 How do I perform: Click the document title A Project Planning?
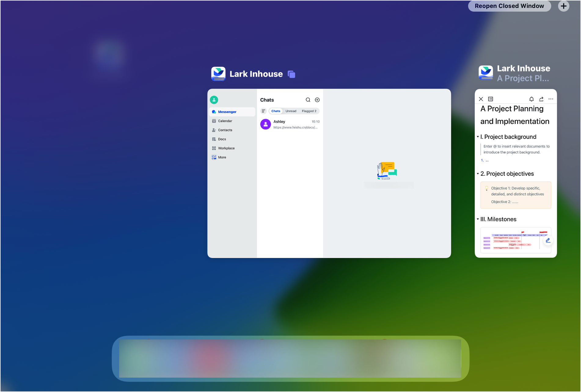[x=515, y=115]
